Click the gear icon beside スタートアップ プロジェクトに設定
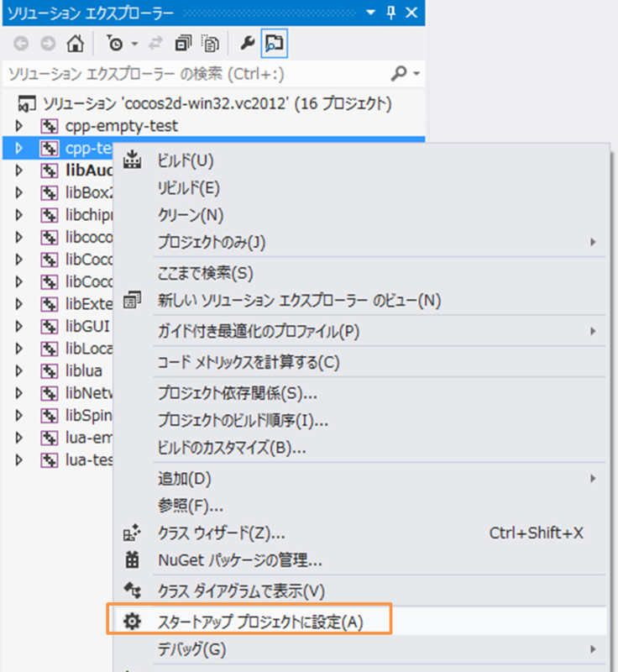Image resolution: width=618 pixels, height=672 pixels. (132, 621)
